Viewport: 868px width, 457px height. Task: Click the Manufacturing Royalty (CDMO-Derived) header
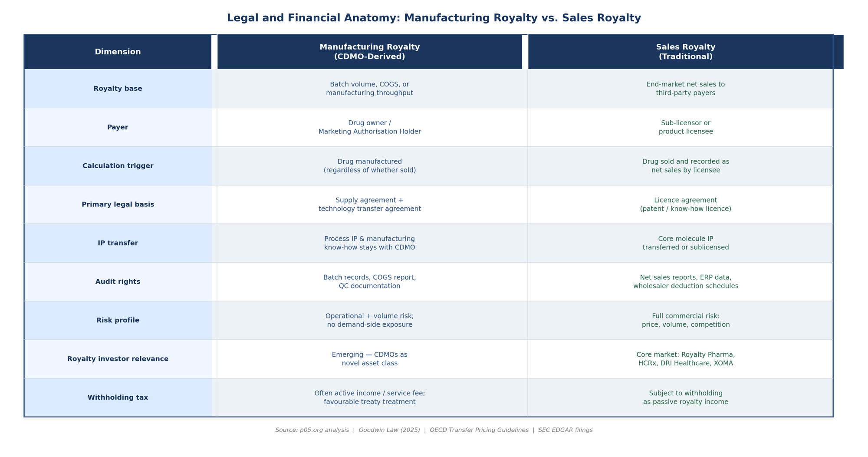click(369, 52)
